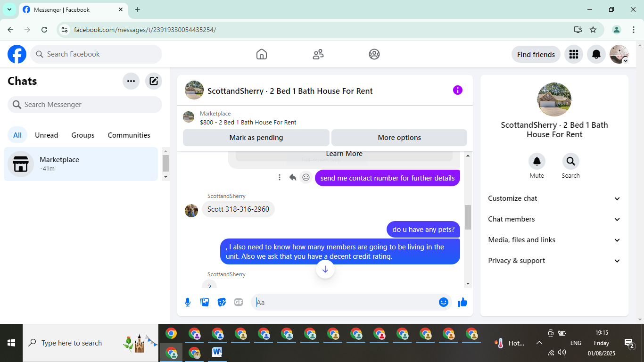This screenshot has width=644, height=362.
Task: Select the All chats filter
Action: pyautogui.click(x=17, y=135)
